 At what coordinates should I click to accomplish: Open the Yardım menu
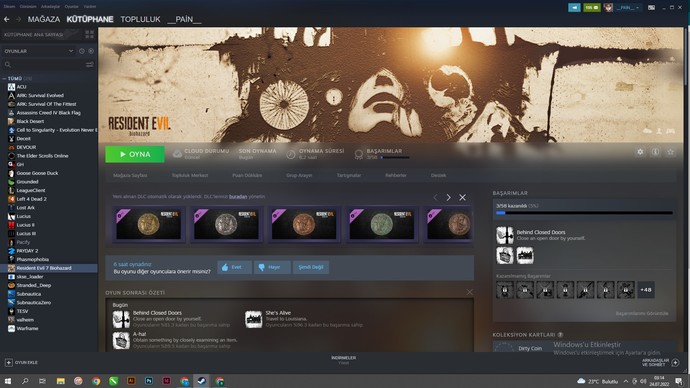coord(90,7)
